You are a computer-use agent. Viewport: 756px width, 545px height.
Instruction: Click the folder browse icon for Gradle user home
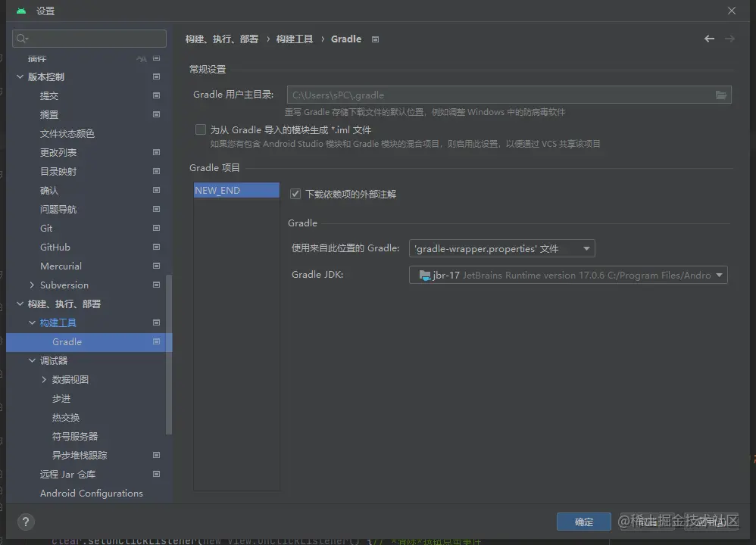[x=721, y=95]
